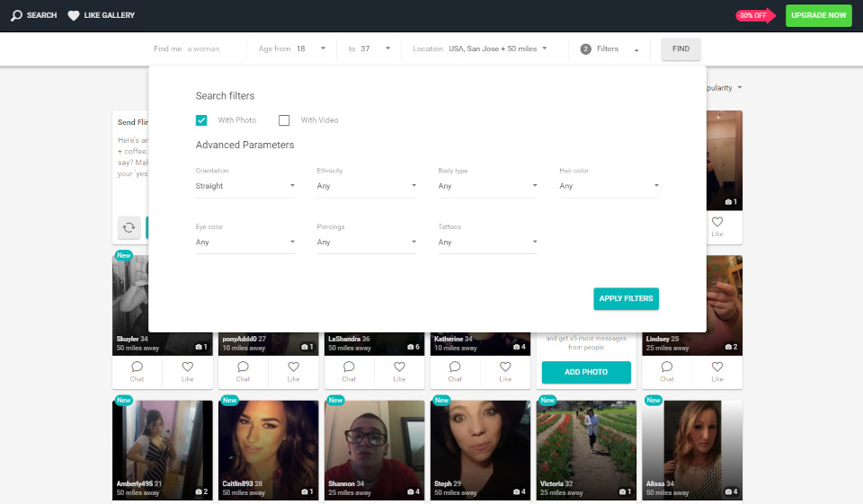Like LaShandra's profile with heart icon
This screenshot has width=863, height=504.
point(399,367)
